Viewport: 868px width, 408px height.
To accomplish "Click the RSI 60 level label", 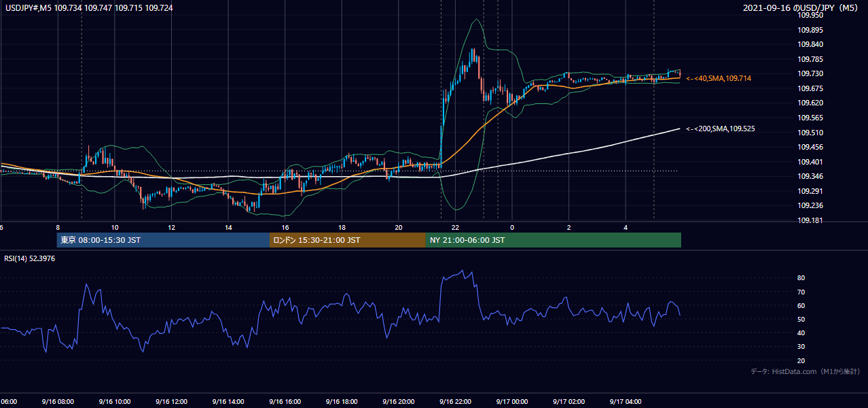I will (x=801, y=305).
